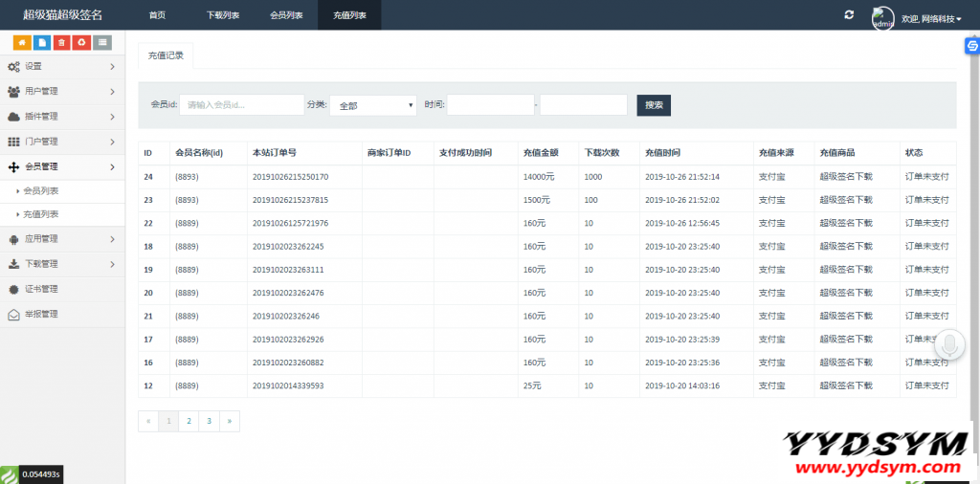Viewport: 980px width, 484px height.
Task: Select 会员列表 in the sidebar submenu
Action: click(x=41, y=191)
